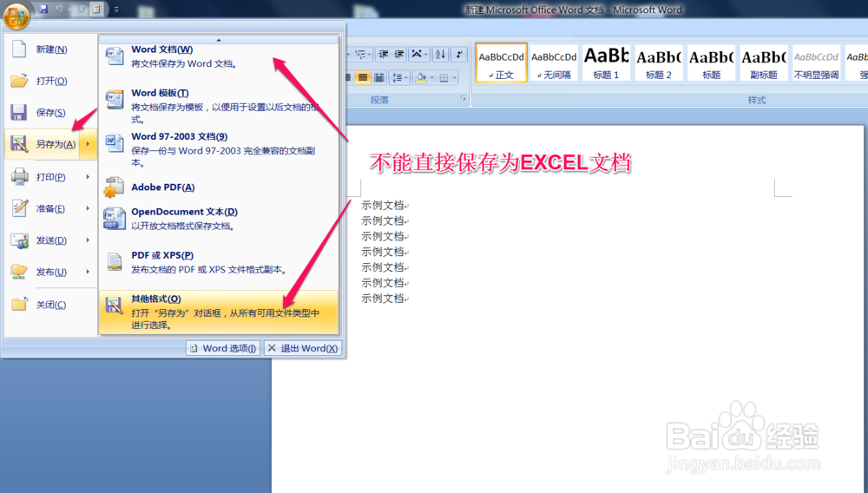Image resolution: width=868 pixels, height=493 pixels.
Task: Click the Save icon in Quick Access toolbar
Action: (x=43, y=9)
